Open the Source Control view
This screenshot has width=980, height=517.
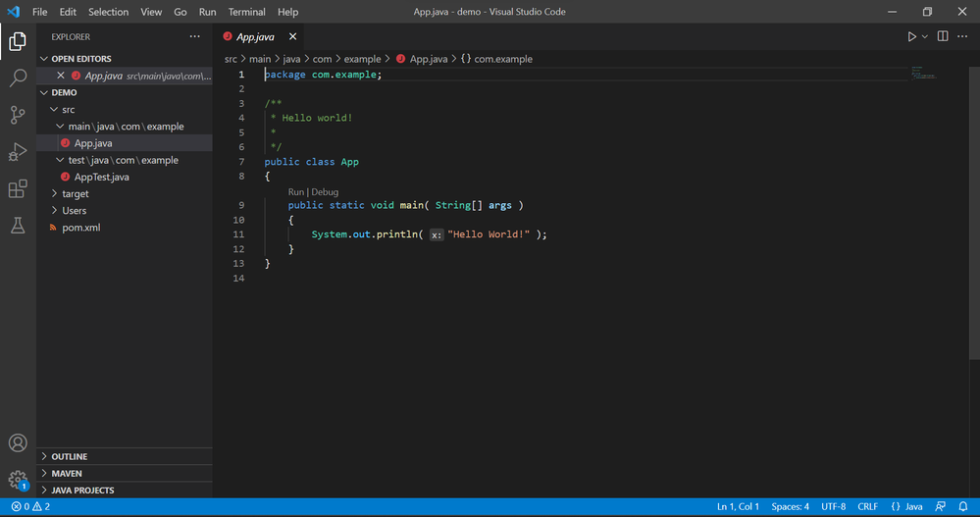(18, 115)
